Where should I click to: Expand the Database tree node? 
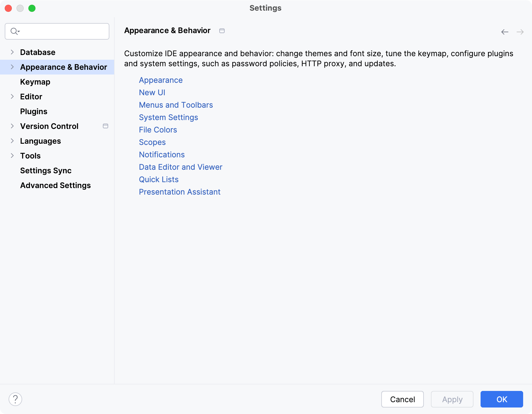tap(12, 52)
